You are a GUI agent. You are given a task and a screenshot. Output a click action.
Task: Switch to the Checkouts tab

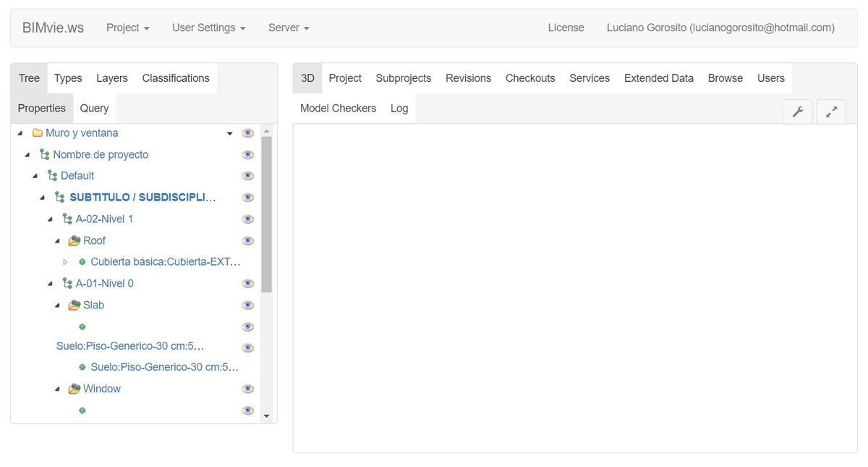(530, 78)
